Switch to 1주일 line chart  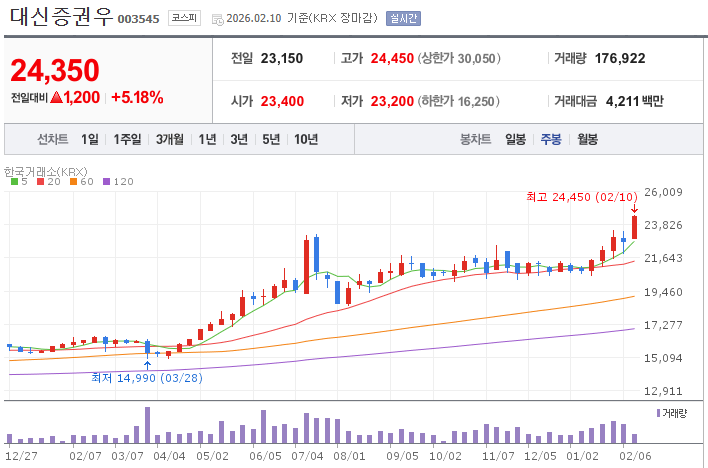click(x=127, y=139)
